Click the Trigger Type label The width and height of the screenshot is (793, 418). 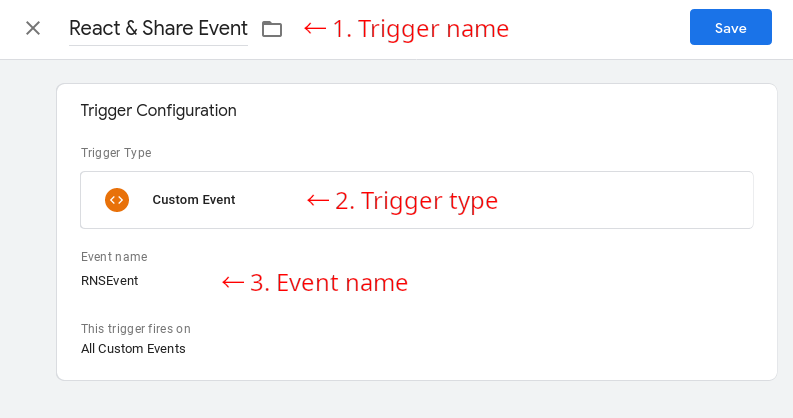pyautogui.click(x=116, y=153)
